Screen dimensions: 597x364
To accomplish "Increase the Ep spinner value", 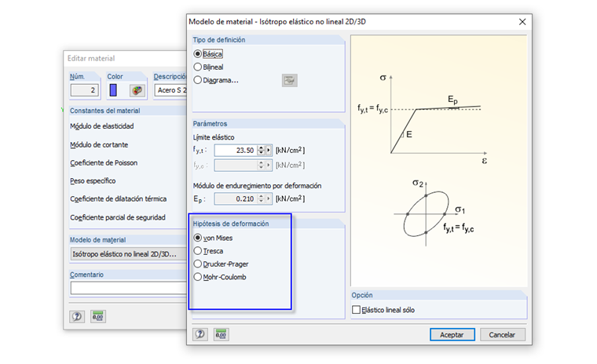I will point(261,196).
